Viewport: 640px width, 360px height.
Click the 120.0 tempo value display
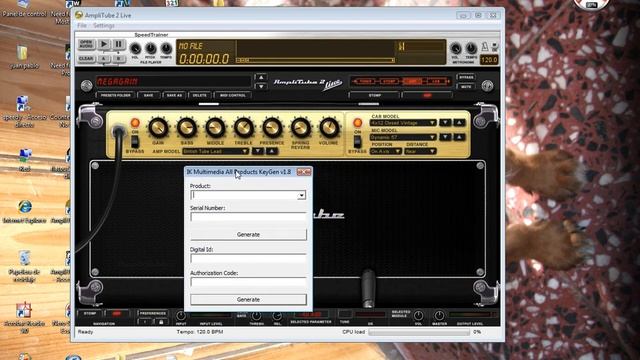(x=489, y=60)
